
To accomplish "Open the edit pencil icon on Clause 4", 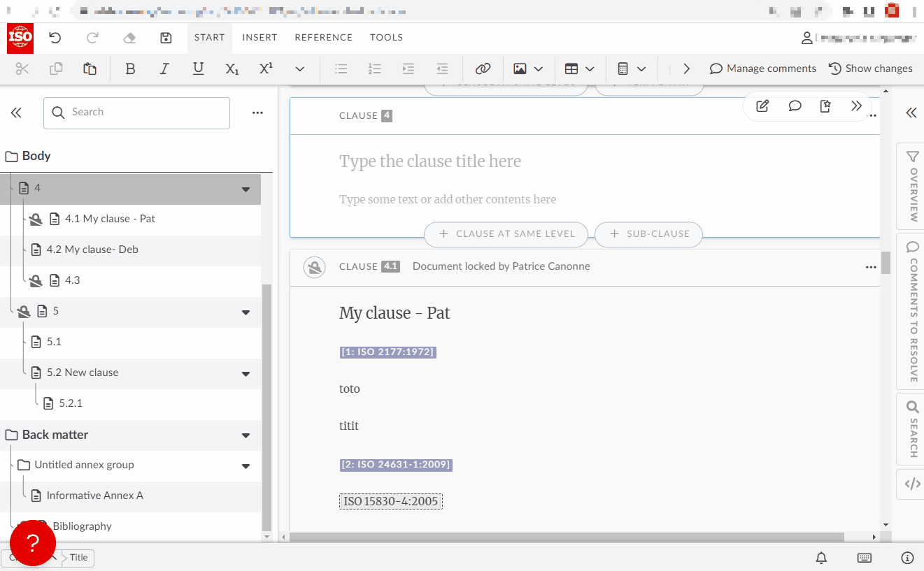I will pyautogui.click(x=762, y=106).
